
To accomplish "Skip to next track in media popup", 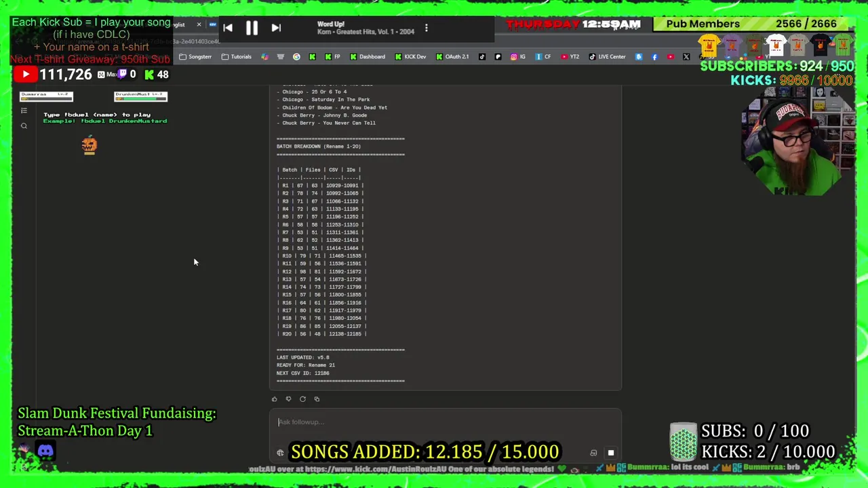I will pyautogui.click(x=276, y=28).
